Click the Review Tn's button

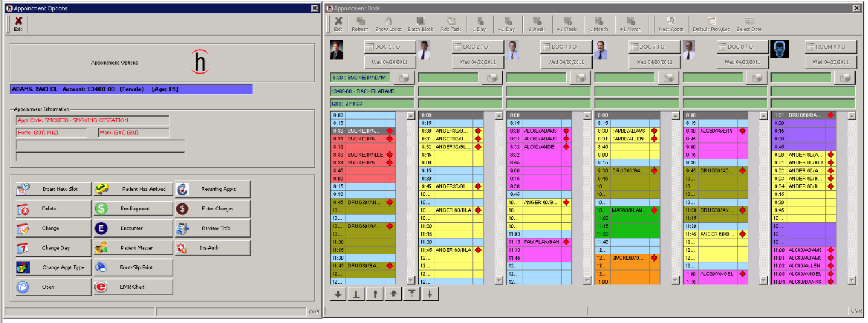pos(213,228)
